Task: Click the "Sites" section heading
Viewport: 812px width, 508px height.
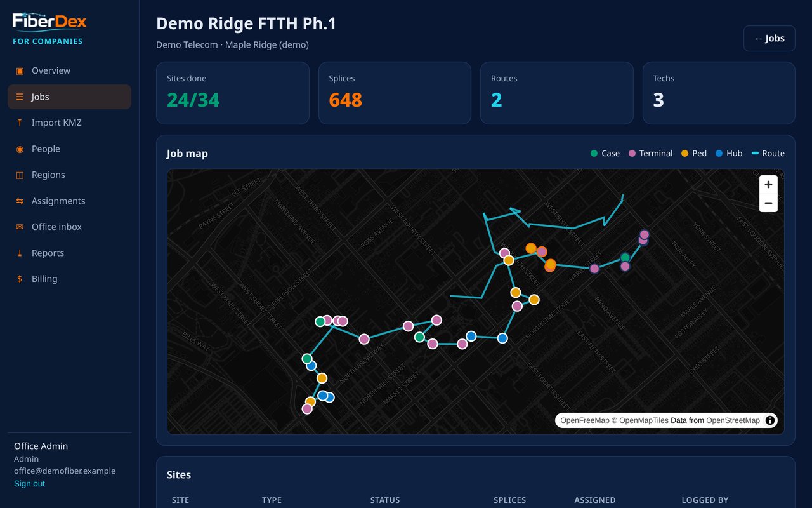Action: [x=179, y=475]
